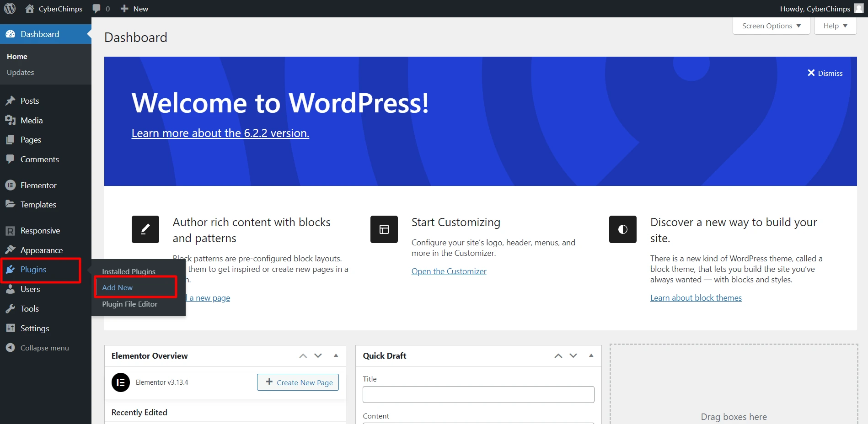
Task: Click the Elementor v3.13.4 version text
Action: click(x=162, y=382)
